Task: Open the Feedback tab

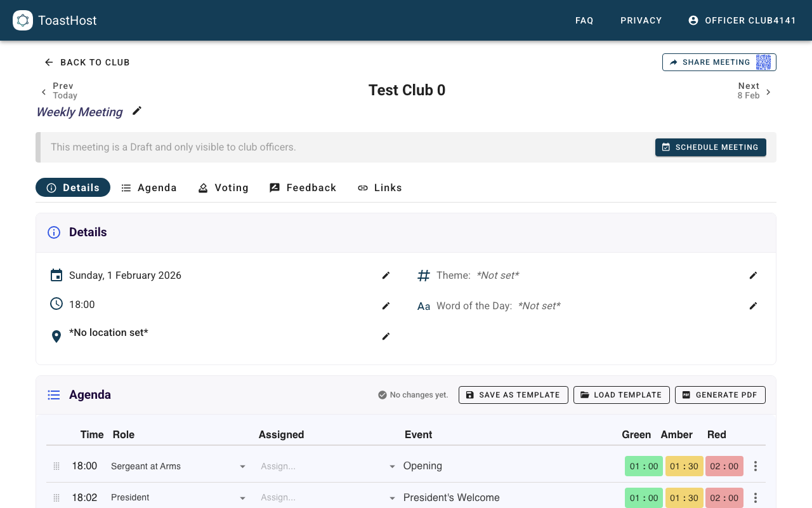Action: (303, 188)
